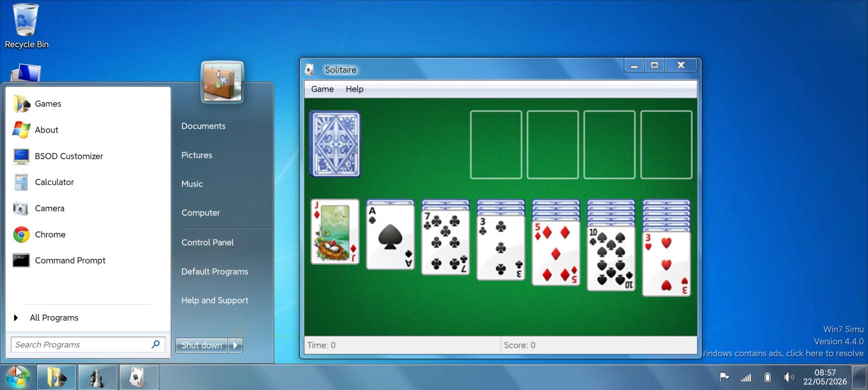Click the taskbar clock and date
This screenshot has height=390, width=868.
825,377
